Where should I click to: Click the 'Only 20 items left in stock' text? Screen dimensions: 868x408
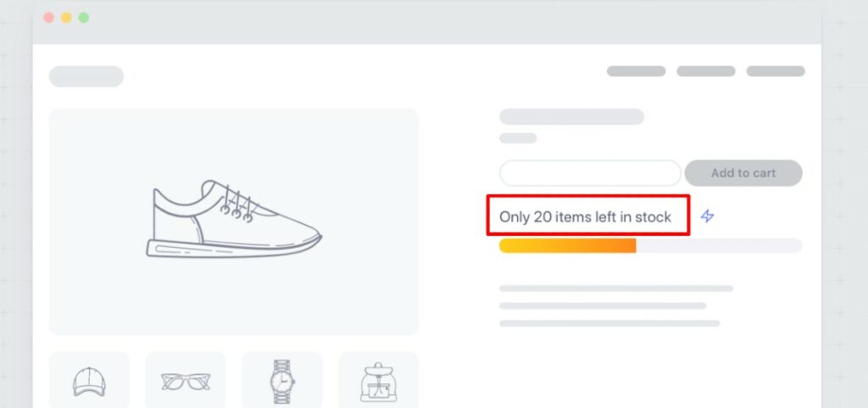click(x=585, y=216)
